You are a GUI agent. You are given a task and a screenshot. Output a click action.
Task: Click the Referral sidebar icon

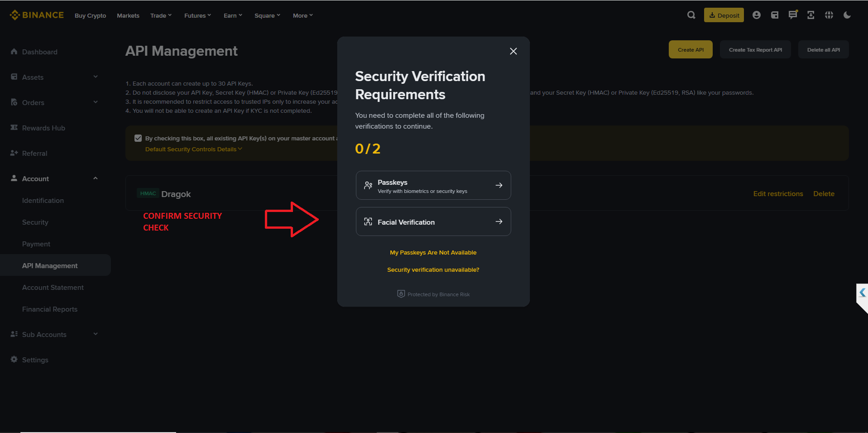14,153
